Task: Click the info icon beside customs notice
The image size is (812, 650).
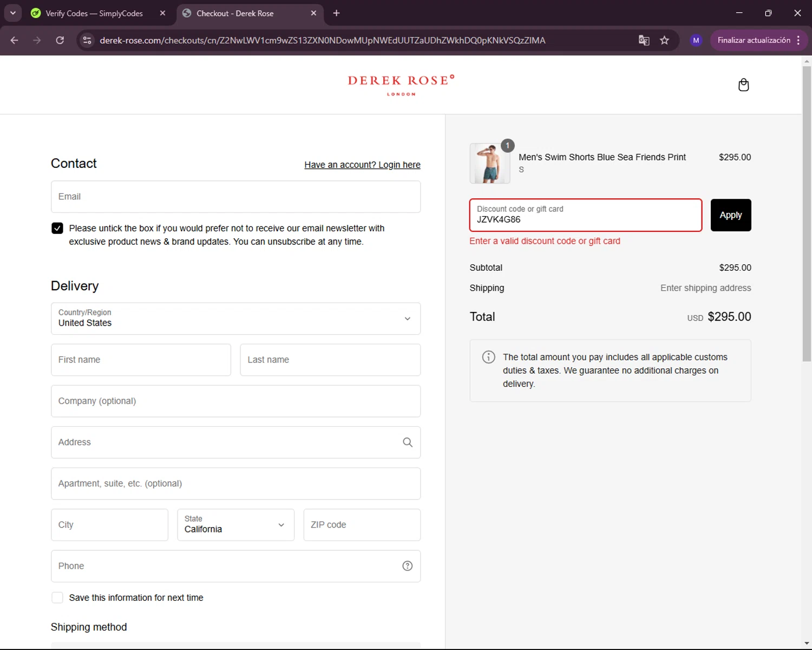Action: [x=488, y=357]
